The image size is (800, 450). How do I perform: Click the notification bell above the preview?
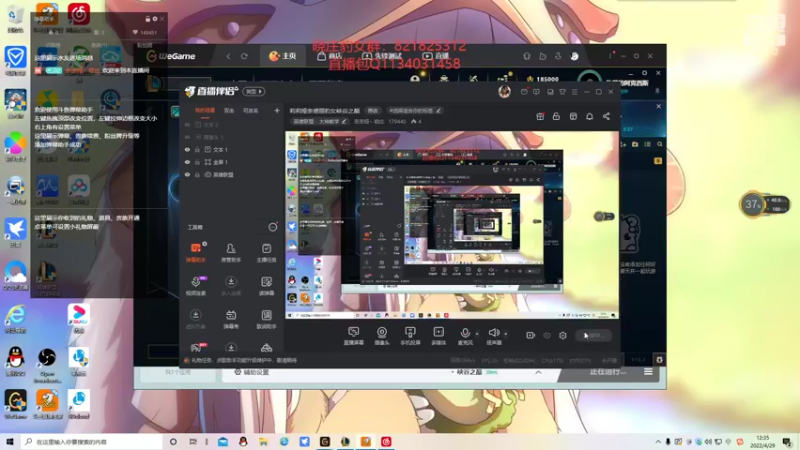coord(589,116)
